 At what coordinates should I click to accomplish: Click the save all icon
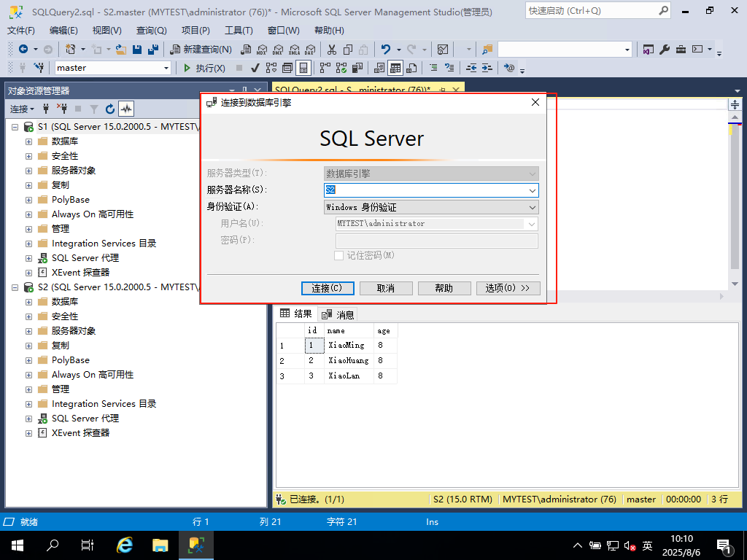(153, 49)
